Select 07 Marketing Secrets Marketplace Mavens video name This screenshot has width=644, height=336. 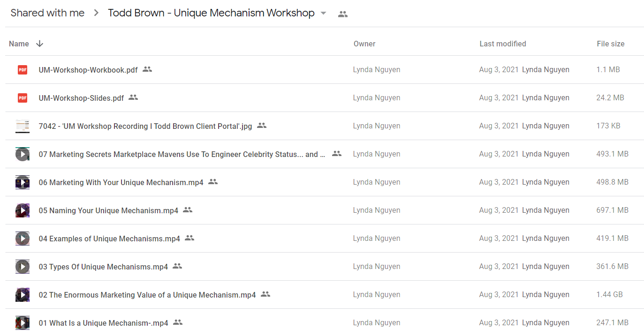[x=182, y=154]
